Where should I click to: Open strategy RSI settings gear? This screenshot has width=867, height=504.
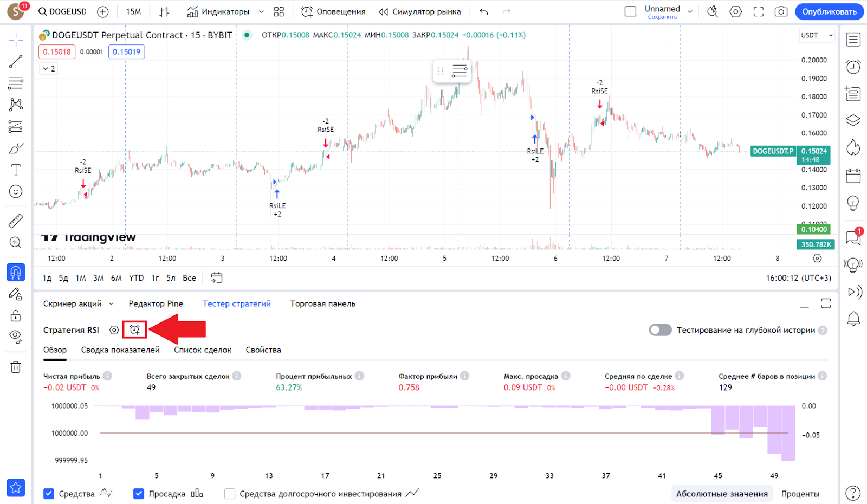114,330
